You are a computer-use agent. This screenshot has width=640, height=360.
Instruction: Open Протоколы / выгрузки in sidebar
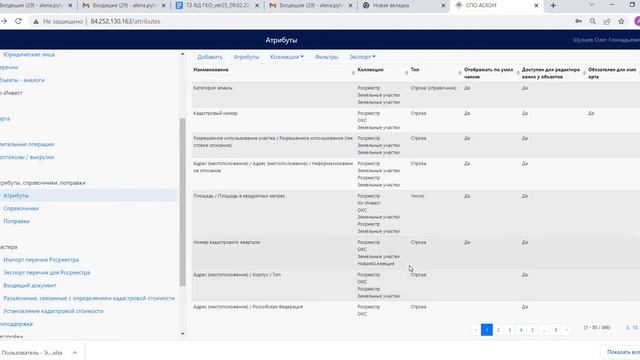[x=27, y=157]
